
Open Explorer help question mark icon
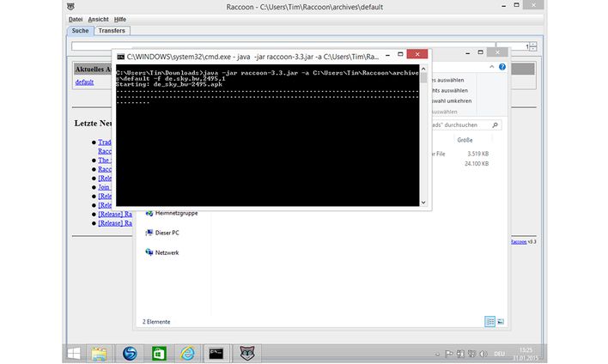coord(502,67)
